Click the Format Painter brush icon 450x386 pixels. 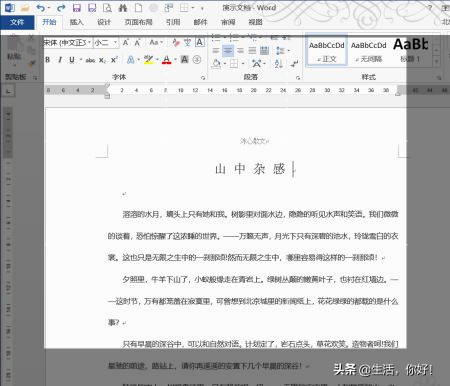click(x=32, y=63)
